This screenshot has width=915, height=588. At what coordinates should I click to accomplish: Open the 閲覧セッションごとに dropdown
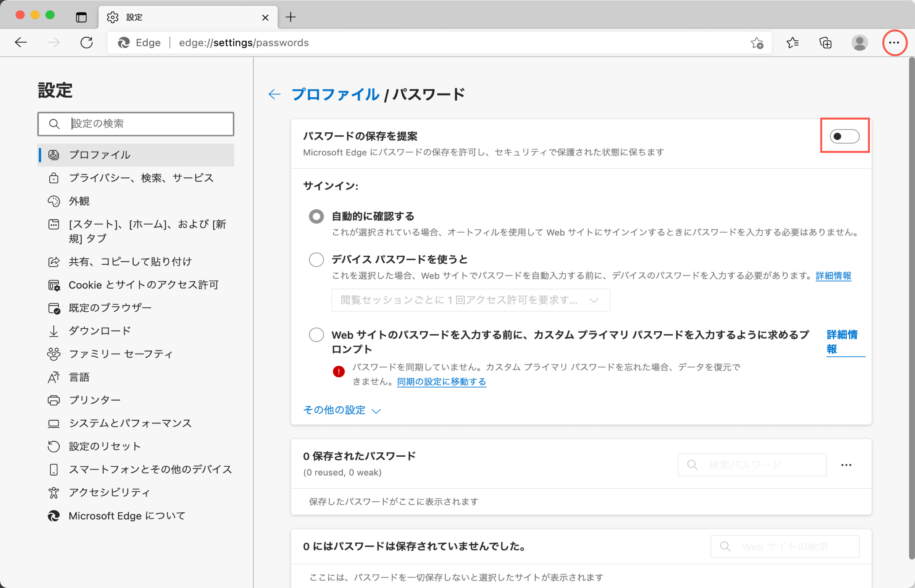(470, 300)
